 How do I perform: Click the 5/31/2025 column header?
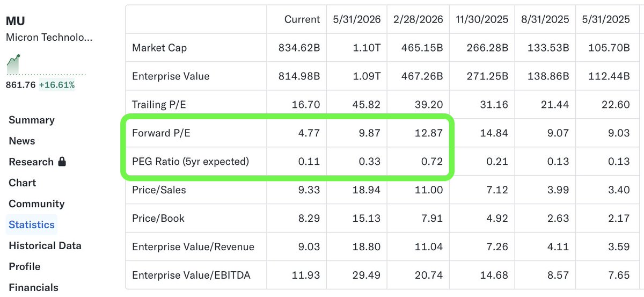(606, 19)
